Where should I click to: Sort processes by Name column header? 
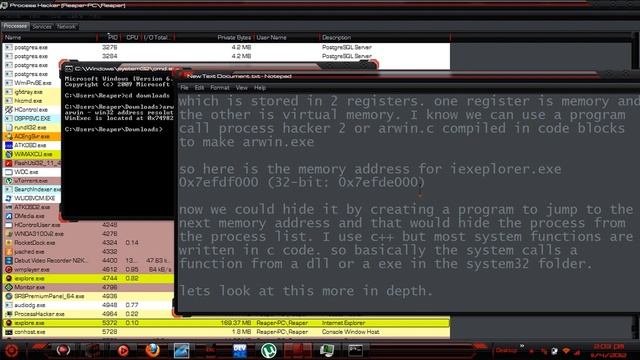(x=49, y=37)
